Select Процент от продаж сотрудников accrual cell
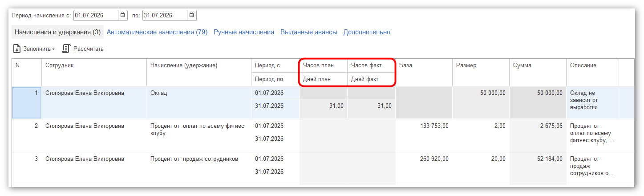Image resolution: width=644 pixels, height=196 pixels. (x=198, y=168)
